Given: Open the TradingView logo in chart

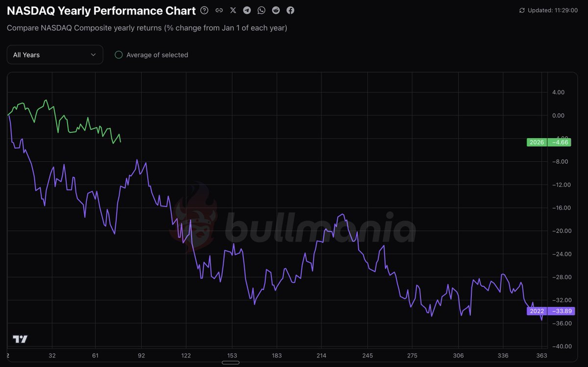Looking at the screenshot, I should click(20, 339).
